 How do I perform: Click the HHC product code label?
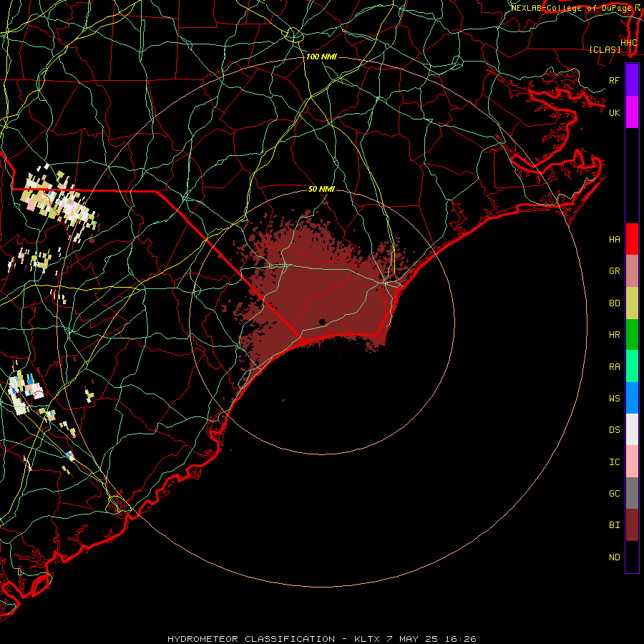point(629,43)
